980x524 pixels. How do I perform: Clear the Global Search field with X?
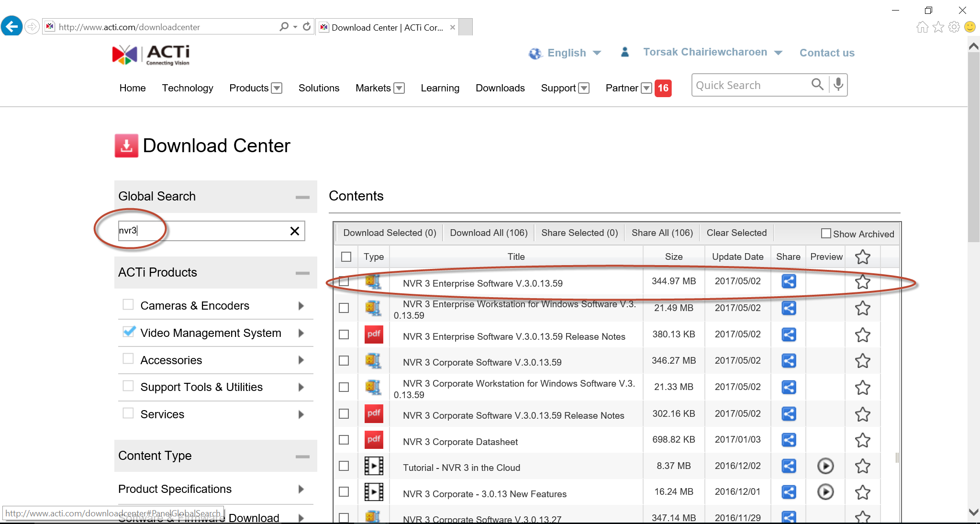tap(295, 231)
